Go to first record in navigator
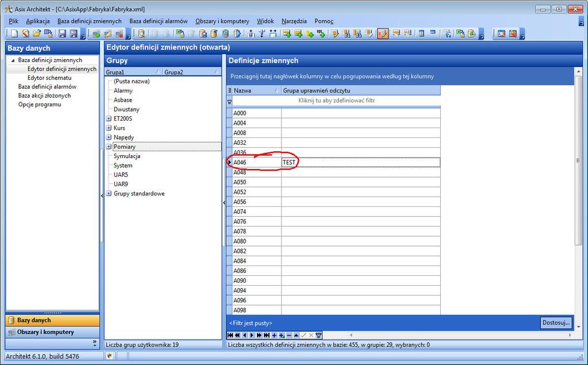Viewport: 588px width, 365px height. tap(230, 335)
